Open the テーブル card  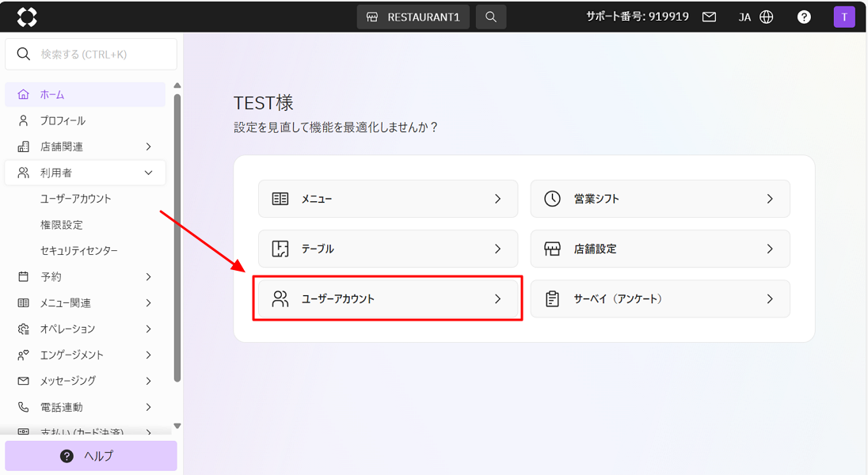pos(388,249)
